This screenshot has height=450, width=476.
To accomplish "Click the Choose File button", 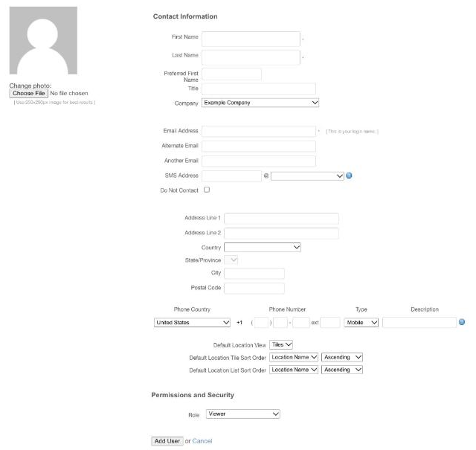I will click(28, 93).
